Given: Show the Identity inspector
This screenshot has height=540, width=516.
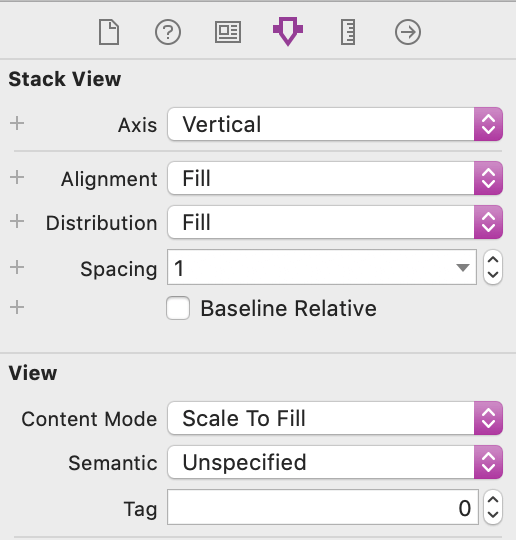Looking at the screenshot, I should click(228, 32).
